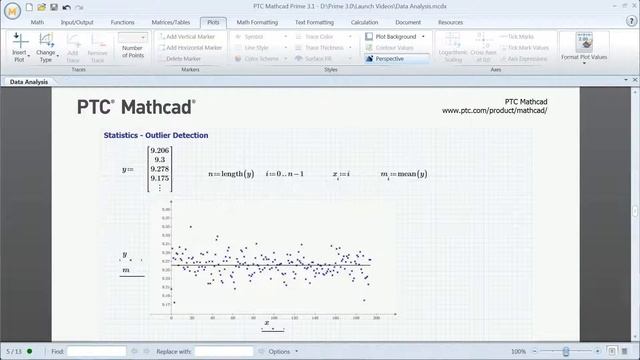The height and width of the screenshot is (360, 640).
Task: Save the worksheet with the floppy icon
Action: (53, 7)
